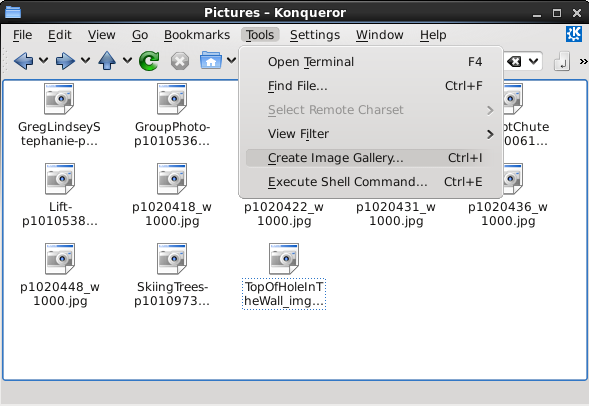Open the Go menu
Viewport: 589px width, 406px height.
(140, 35)
